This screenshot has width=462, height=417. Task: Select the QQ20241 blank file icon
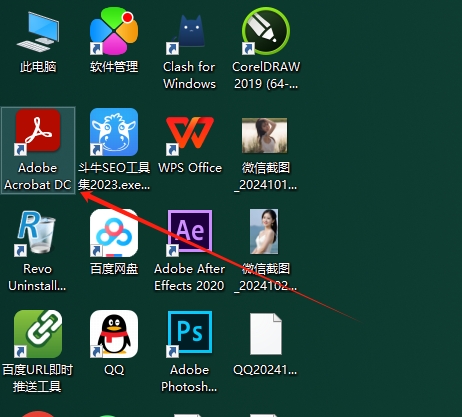pyautogui.click(x=266, y=334)
